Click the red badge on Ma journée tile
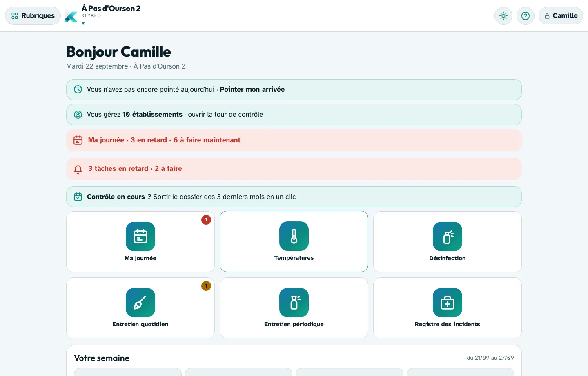Viewport: 588px width, 376px height. click(x=206, y=220)
